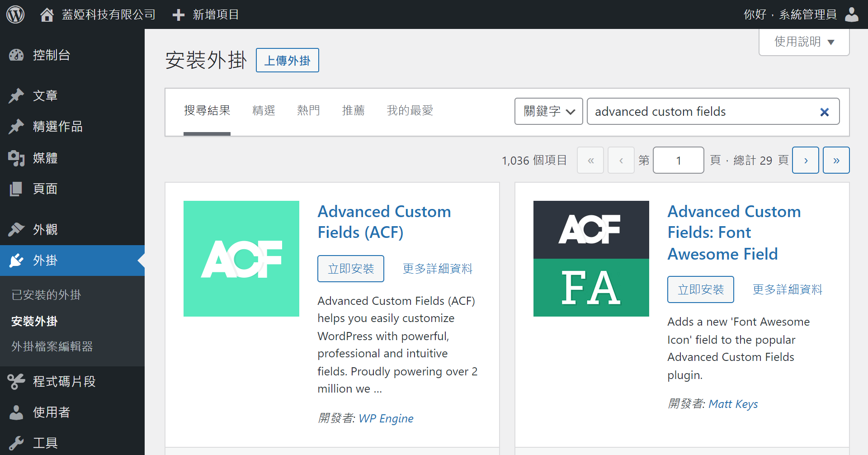Open the Advanced Custom Fields (ACF) plugin logo
The height and width of the screenshot is (455, 868).
point(241,259)
